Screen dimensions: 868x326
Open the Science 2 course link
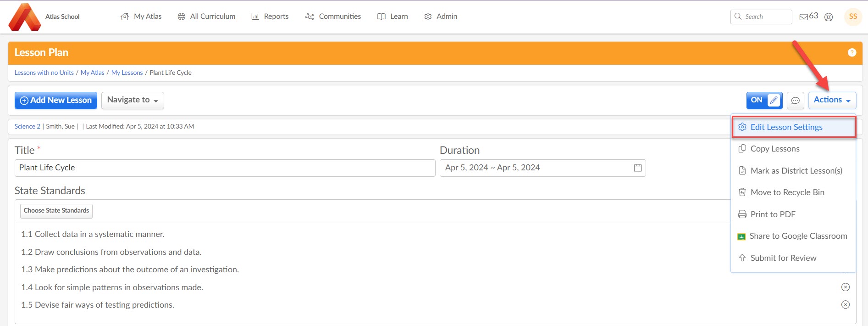[28, 126]
